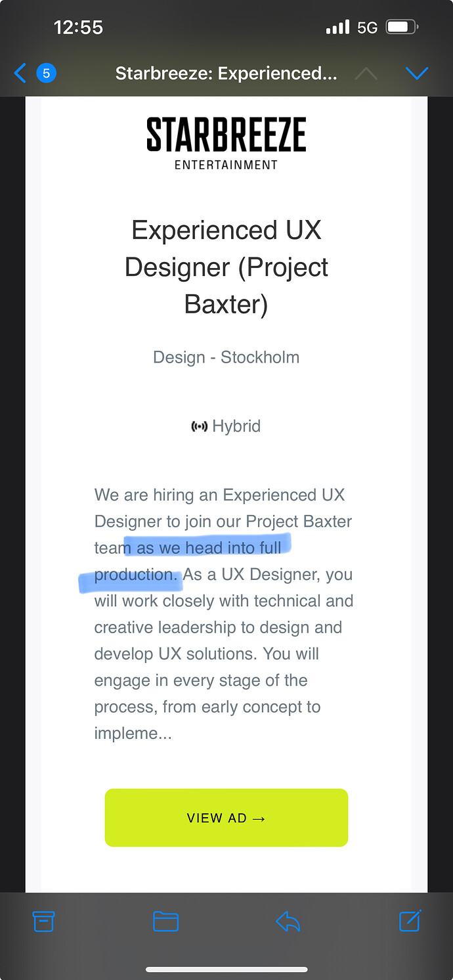
Task: Tap the Starbreeze Entertainment logo
Action: tap(226, 143)
